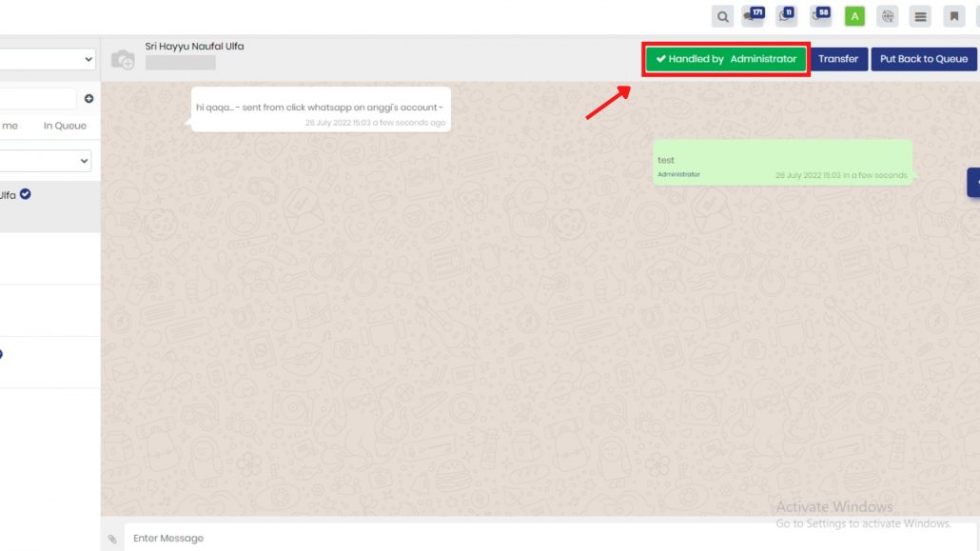980x551 pixels.
Task: Click the "Administrator" label under test message
Action: [678, 174]
